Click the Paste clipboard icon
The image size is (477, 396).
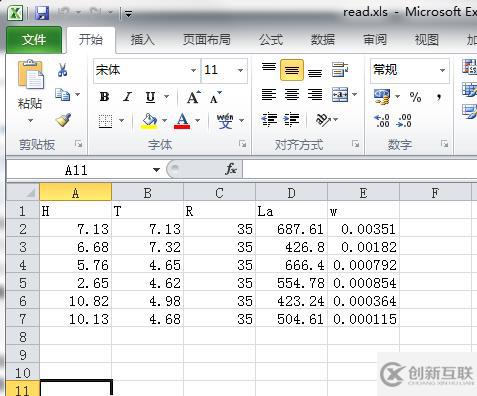click(31, 75)
